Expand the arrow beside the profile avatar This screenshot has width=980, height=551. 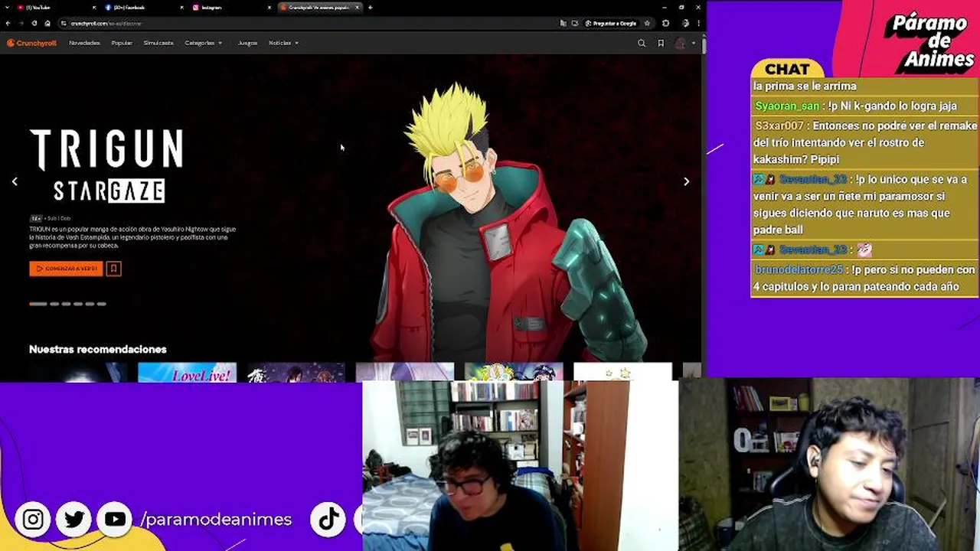pyautogui.click(x=694, y=44)
